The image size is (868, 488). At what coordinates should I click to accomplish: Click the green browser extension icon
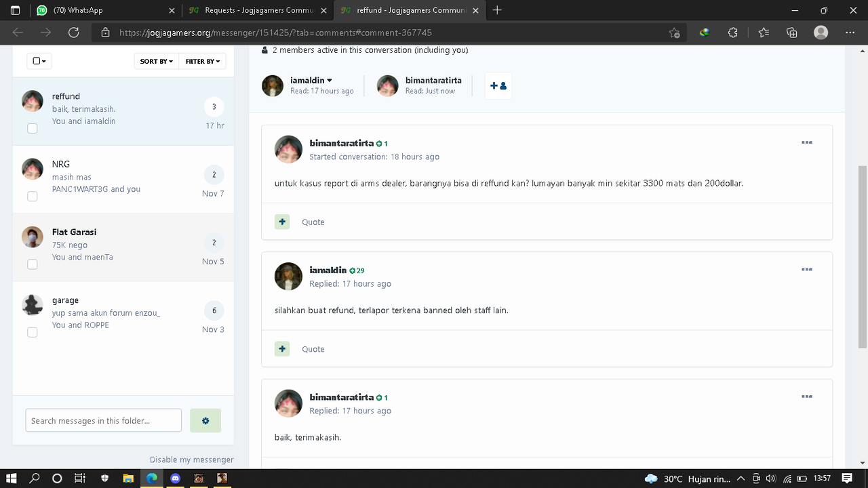(705, 33)
